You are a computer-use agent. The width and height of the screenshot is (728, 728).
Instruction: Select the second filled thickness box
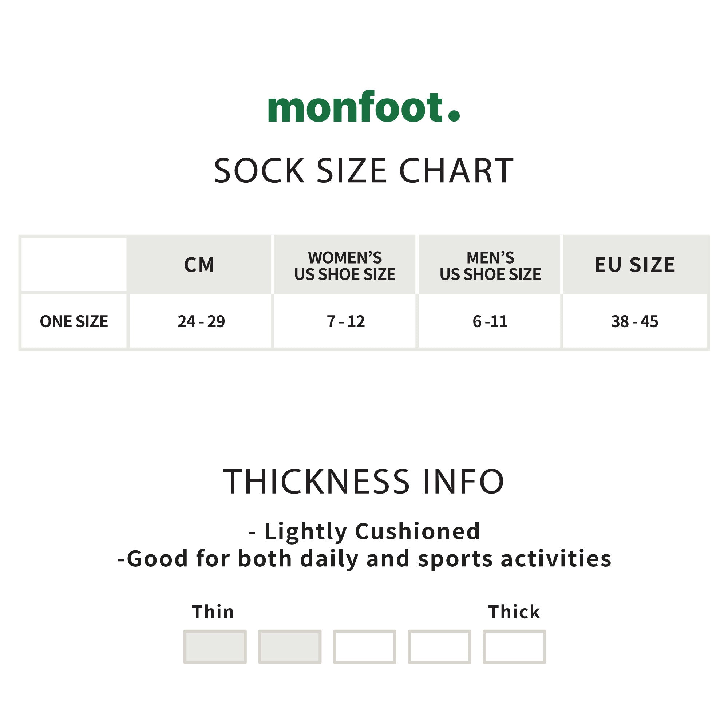[290, 647]
